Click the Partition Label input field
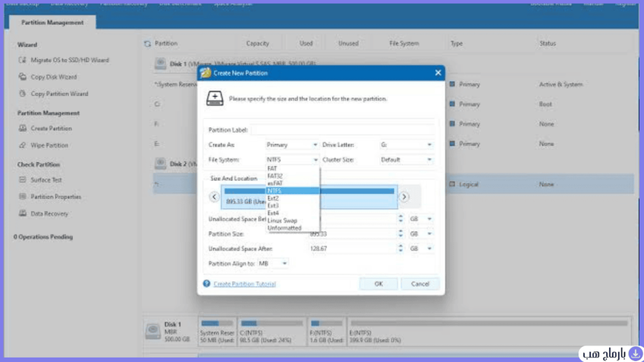This screenshot has height=362, width=644. pyautogui.click(x=343, y=130)
